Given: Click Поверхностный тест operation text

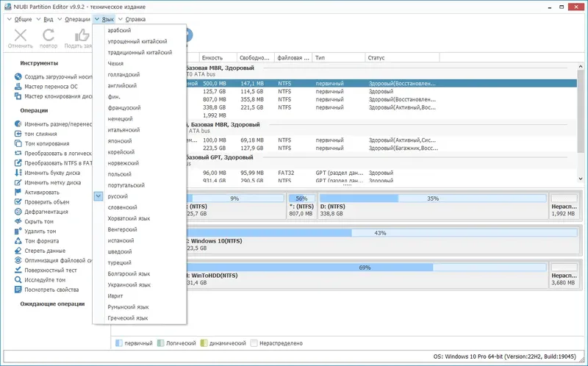Looking at the screenshot, I should click(51, 270).
